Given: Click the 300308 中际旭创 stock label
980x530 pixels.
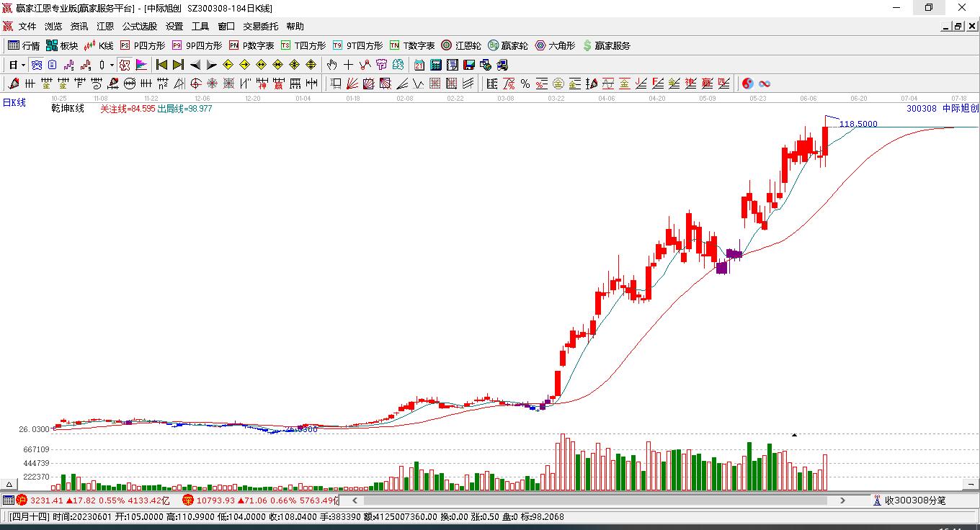Looking at the screenshot, I should pyautogui.click(x=943, y=109).
